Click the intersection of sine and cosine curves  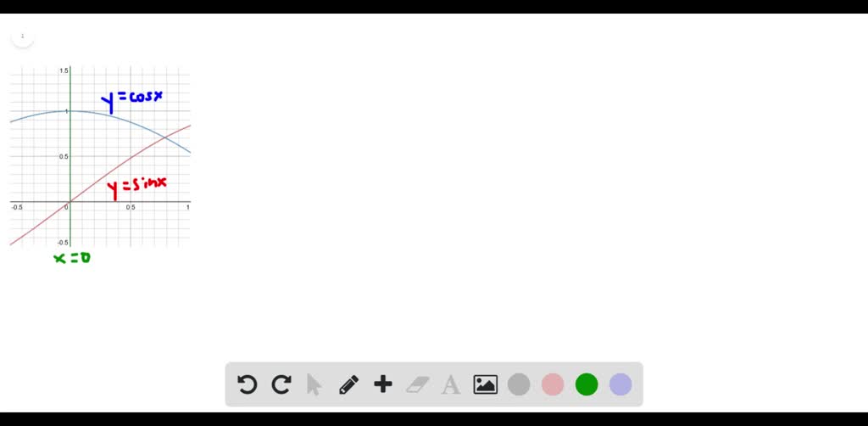pyautogui.click(x=165, y=137)
